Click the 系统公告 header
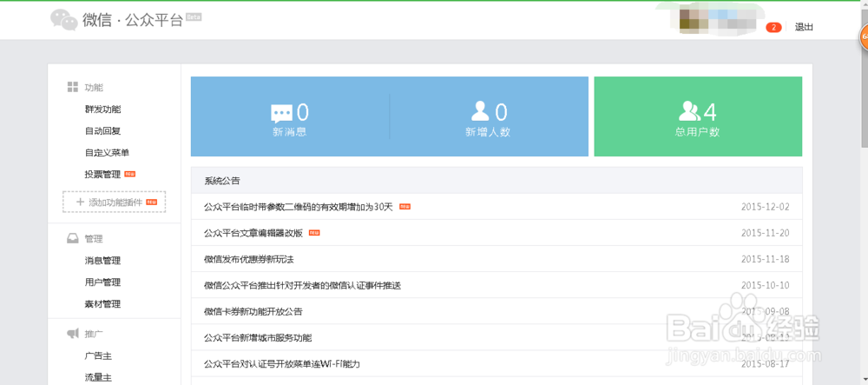 coord(496,181)
